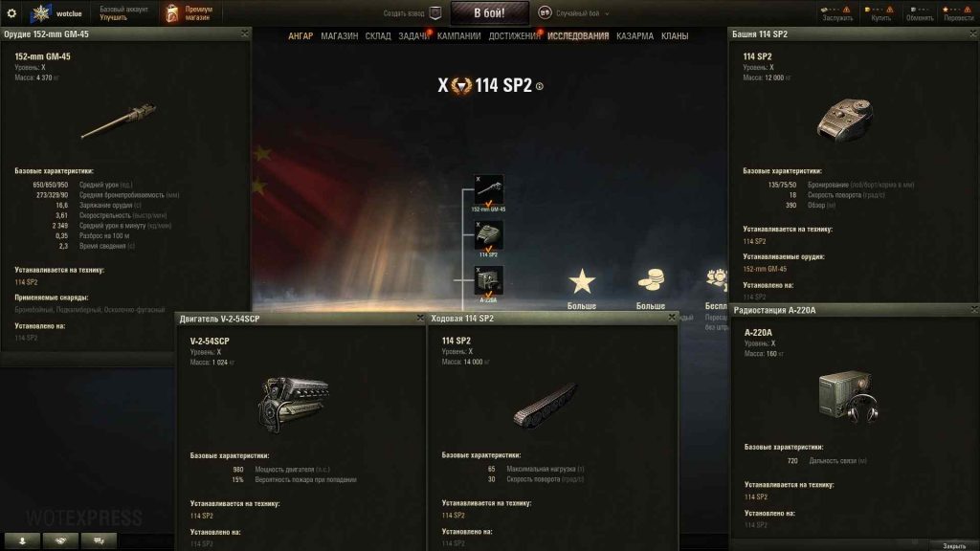The height and width of the screenshot is (551, 980).
Task: Expand Случайный бой battle mode dropdown
Action: (x=606, y=13)
